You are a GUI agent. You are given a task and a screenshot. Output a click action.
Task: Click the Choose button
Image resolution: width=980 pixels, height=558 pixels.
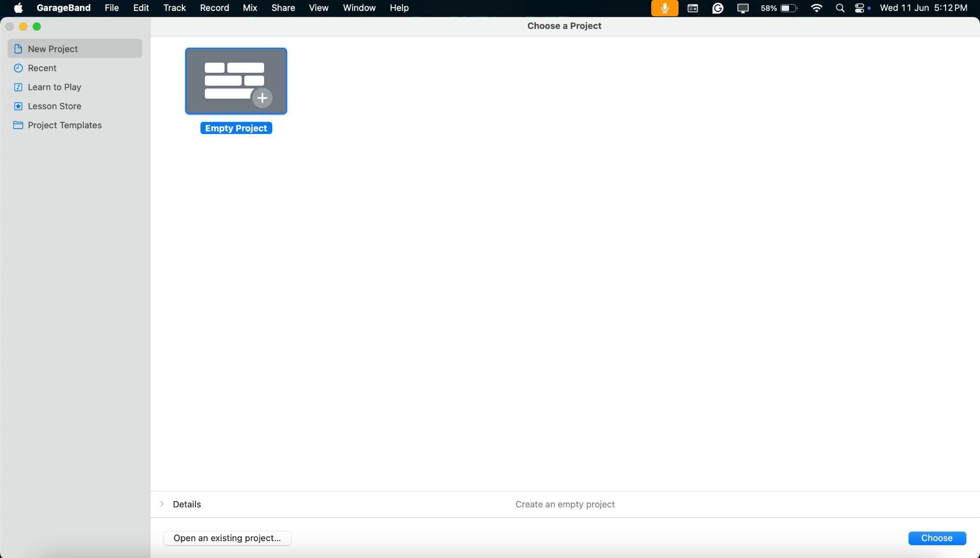pyautogui.click(x=937, y=538)
